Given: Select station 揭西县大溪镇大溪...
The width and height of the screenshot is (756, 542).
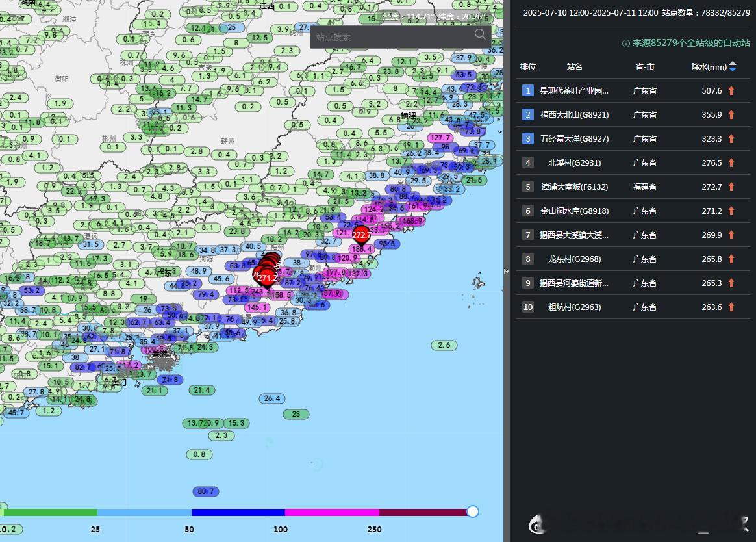Looking at the screenshot, I should pos(573,235).
